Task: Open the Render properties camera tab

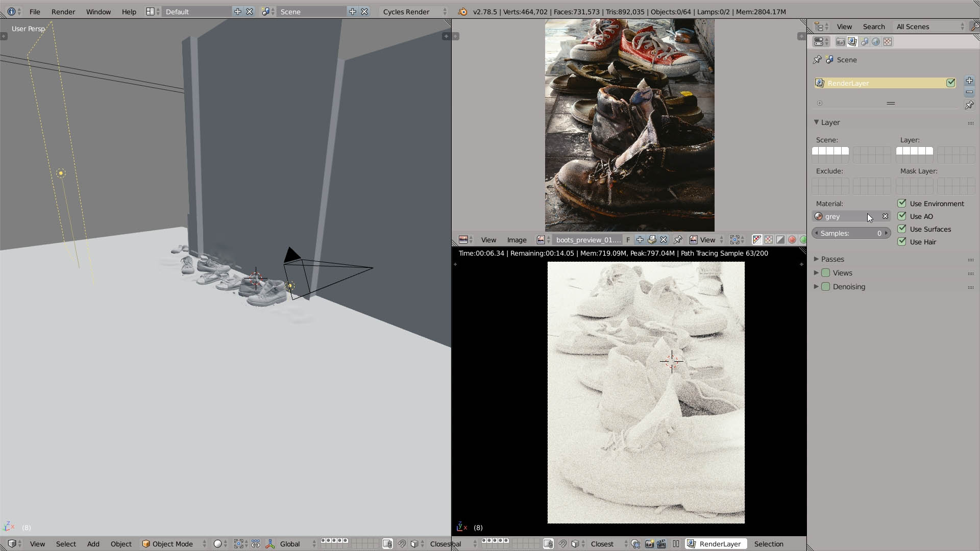Action: coord(840,42)
